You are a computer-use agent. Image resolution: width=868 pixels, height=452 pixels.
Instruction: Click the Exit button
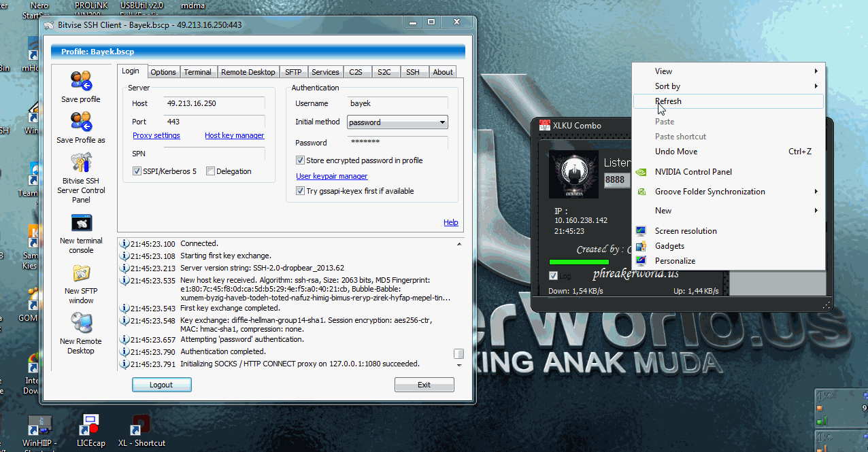pyautogui.click(x=424, y=385)
